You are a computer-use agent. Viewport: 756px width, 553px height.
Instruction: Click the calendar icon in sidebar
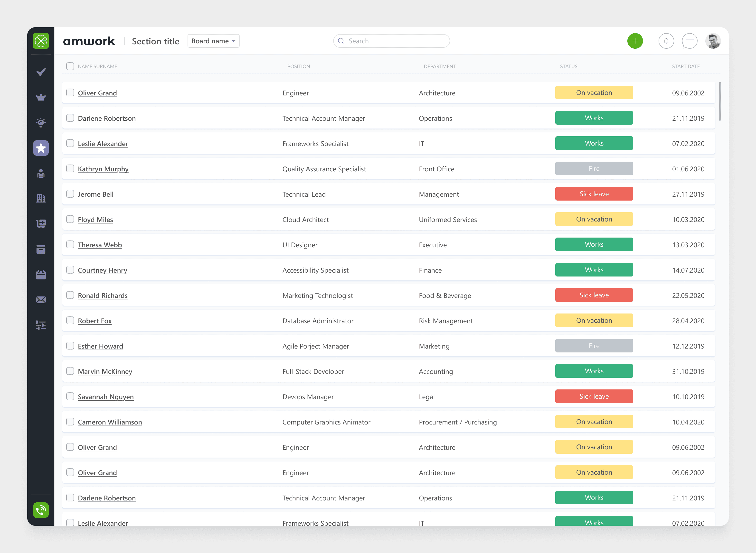pyautogui.click(x=41, y=275)
